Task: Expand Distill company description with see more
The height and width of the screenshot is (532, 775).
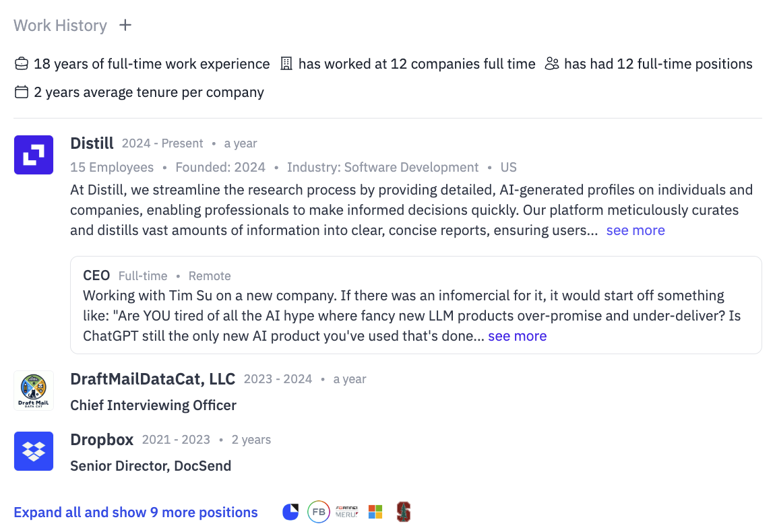Action: coord(635,230)
